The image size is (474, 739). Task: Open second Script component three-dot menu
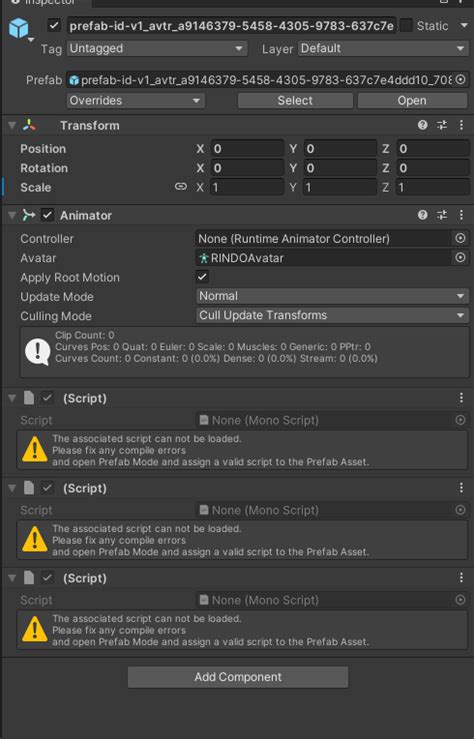[x=461, y=488]
